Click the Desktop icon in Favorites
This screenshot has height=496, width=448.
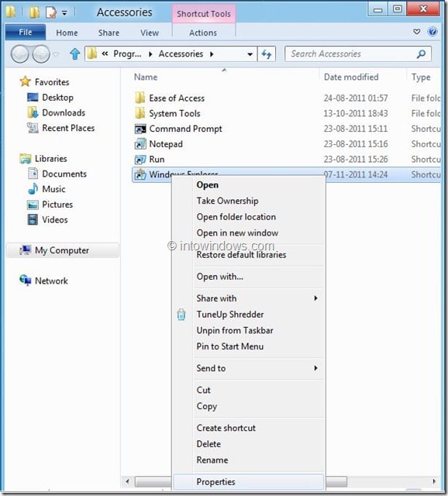point(33,97)
